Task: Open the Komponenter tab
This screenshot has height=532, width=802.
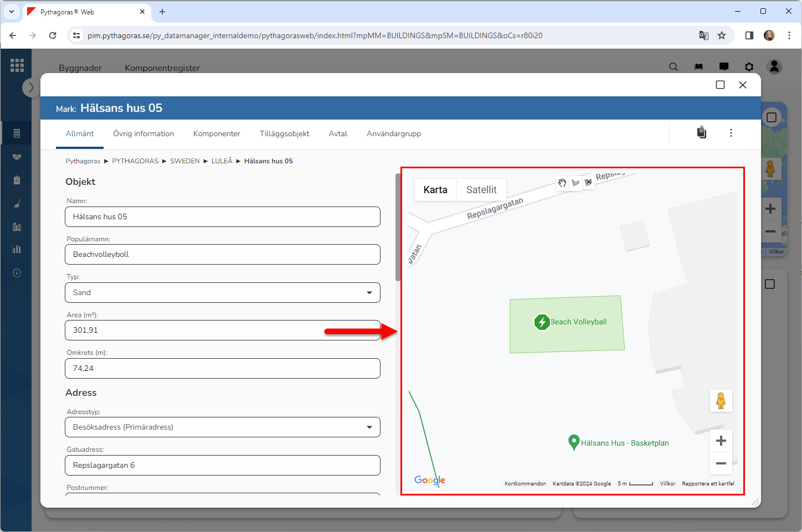Action: click(x=217, y=134)
